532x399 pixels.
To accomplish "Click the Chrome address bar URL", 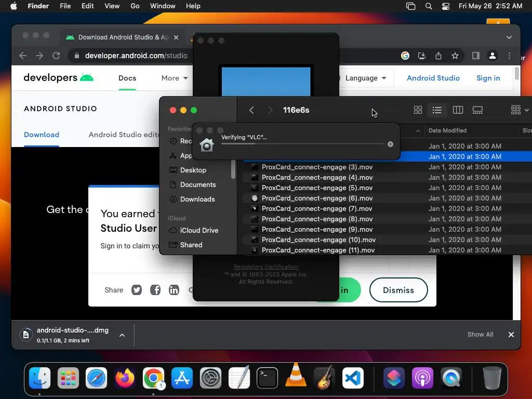I will (136, 56).
